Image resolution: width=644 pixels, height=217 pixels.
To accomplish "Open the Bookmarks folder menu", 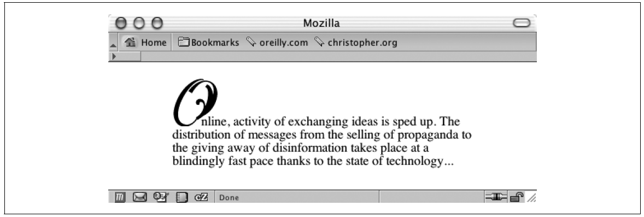I will coord(209,43).
